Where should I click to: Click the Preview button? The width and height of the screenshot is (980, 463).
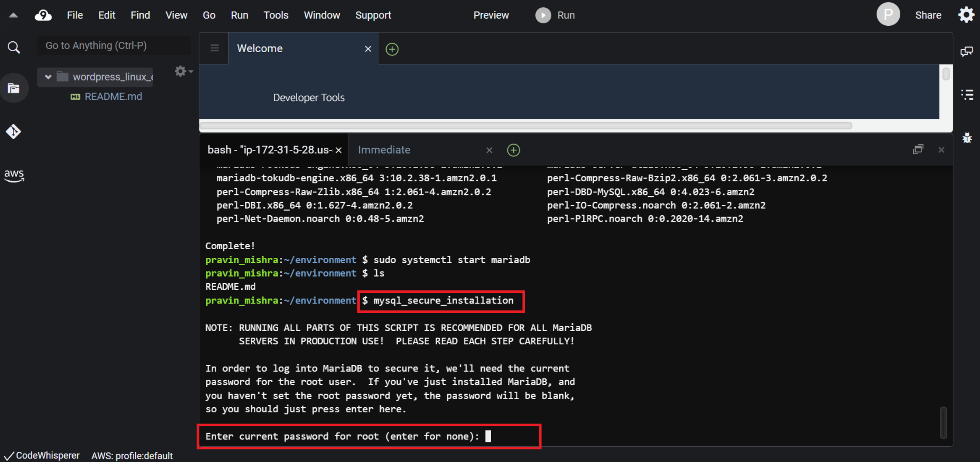click(491, 15)
